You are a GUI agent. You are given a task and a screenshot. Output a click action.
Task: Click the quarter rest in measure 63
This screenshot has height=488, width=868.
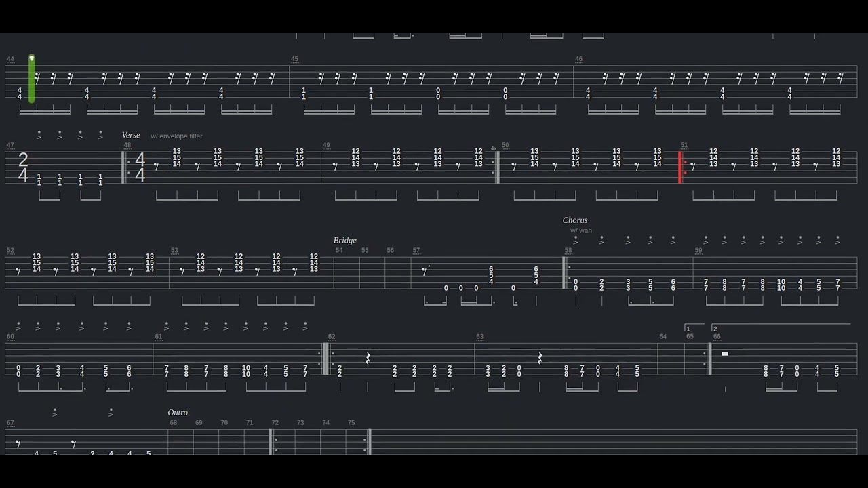(x=540, y=358)
